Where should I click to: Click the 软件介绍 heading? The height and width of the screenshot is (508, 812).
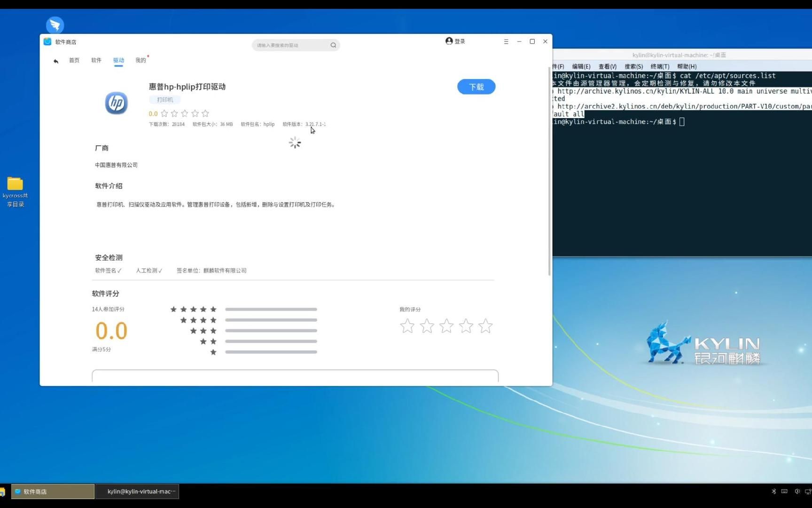click(x=109, y=186)
